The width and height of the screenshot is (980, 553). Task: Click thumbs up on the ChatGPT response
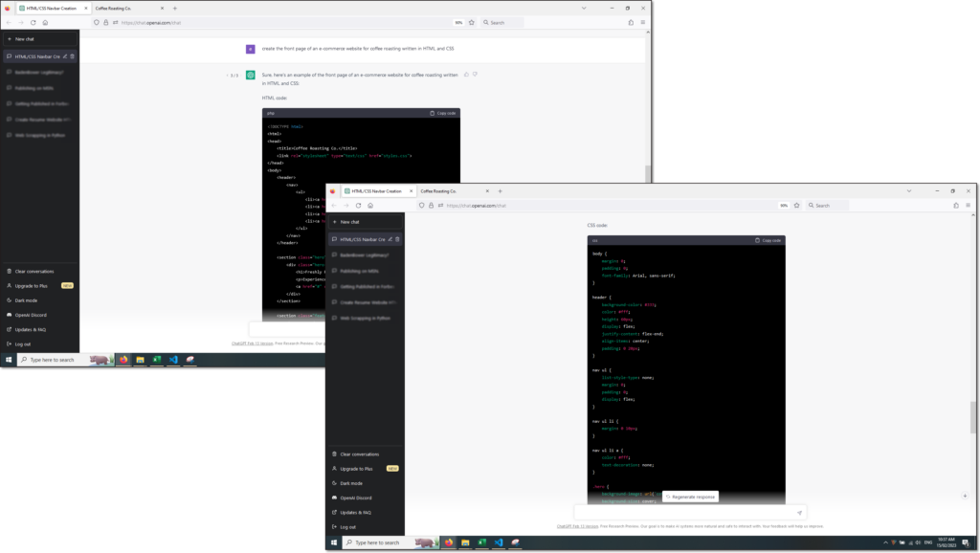click(466, 75)
